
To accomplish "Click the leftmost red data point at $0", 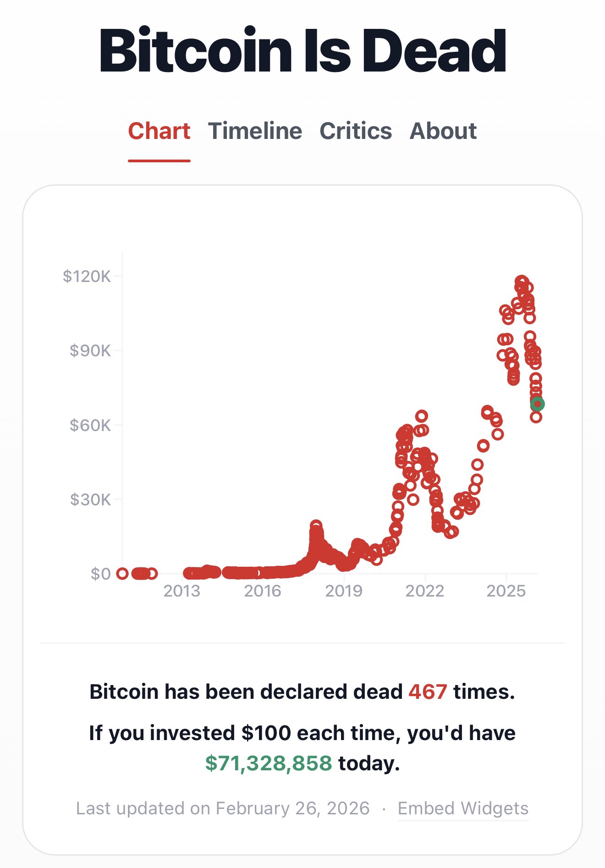I will [122, 573].
